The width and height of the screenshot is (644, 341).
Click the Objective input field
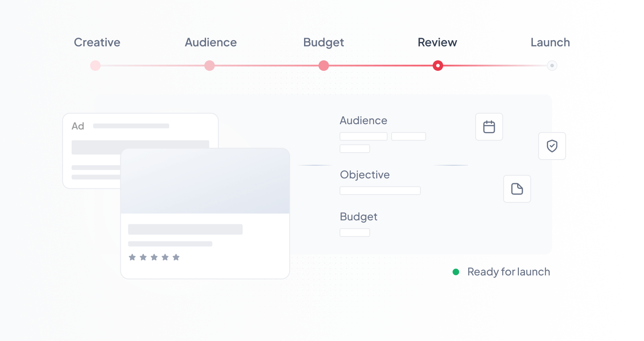(380, 191)
